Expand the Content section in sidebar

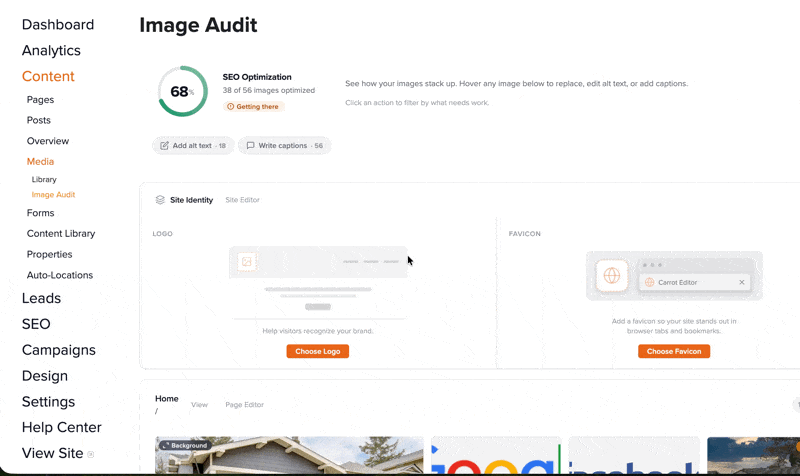[48, 76]
